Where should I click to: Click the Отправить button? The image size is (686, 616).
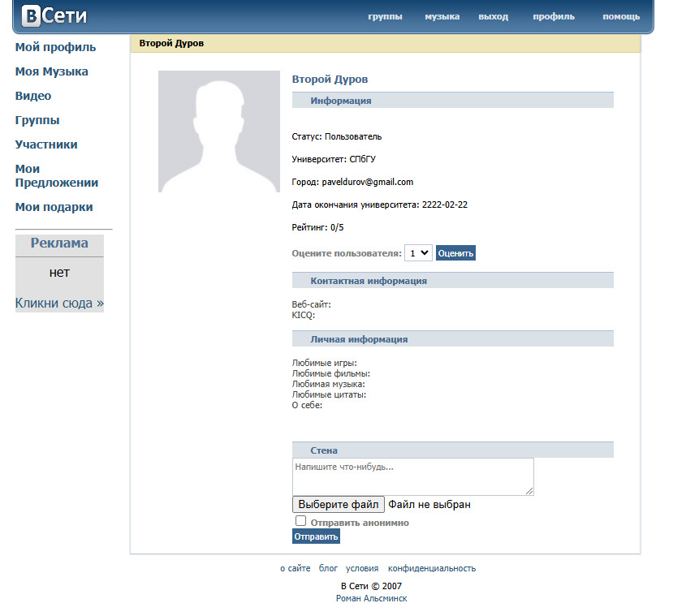[x=316, y=536]
